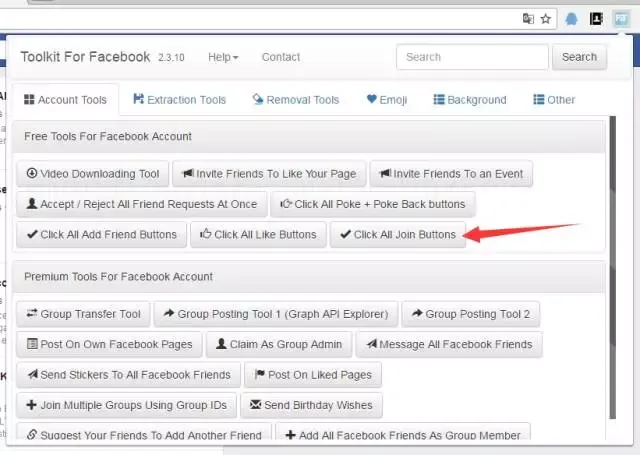640x455 pixels.
Task: Click the Free Tools For Facebook Account header
Action: tap(308, 137)
